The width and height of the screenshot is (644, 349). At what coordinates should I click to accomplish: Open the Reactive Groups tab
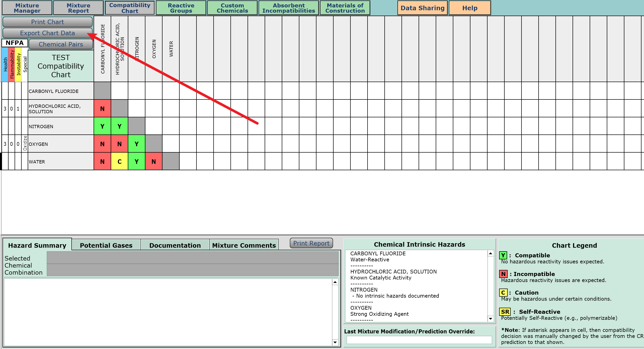[181, 8]
